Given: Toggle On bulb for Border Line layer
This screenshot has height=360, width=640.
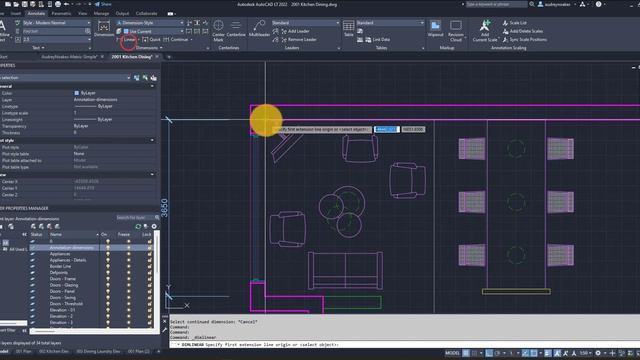Looking at the screenshot, I should 108,266.
